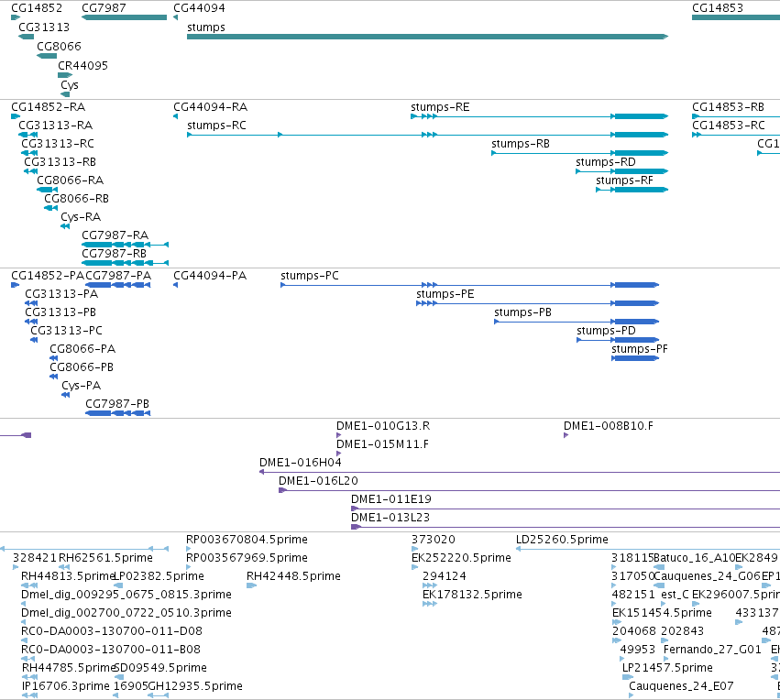Select the DME1-010G13.R clone label
780x700 pixels.
[383, 426]
